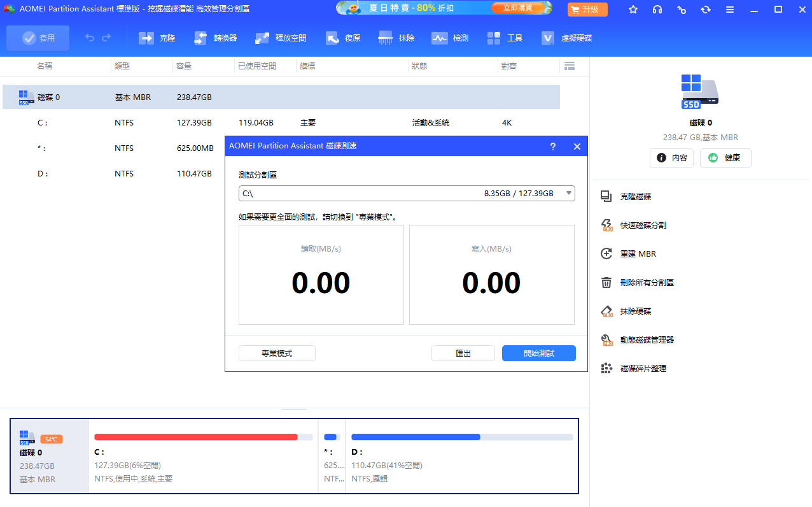
Task: Click the 54℃ temperature badge
Action: point(51,439)
